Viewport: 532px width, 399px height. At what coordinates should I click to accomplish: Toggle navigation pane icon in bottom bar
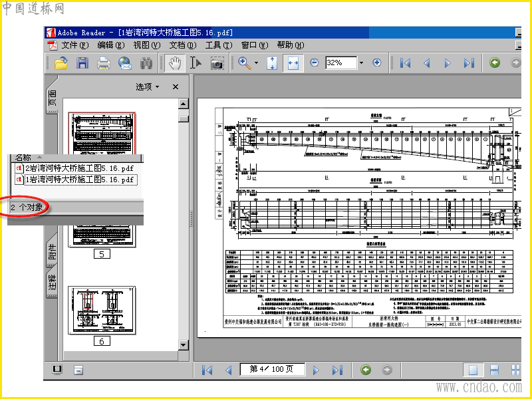point(78,370)
